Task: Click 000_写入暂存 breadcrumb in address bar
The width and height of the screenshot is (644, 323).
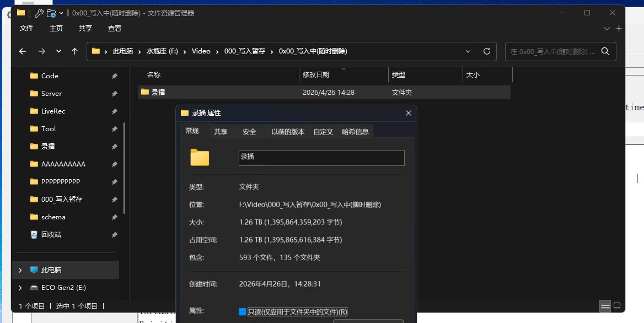Action: pyautogui.click(x=245, y=51)
